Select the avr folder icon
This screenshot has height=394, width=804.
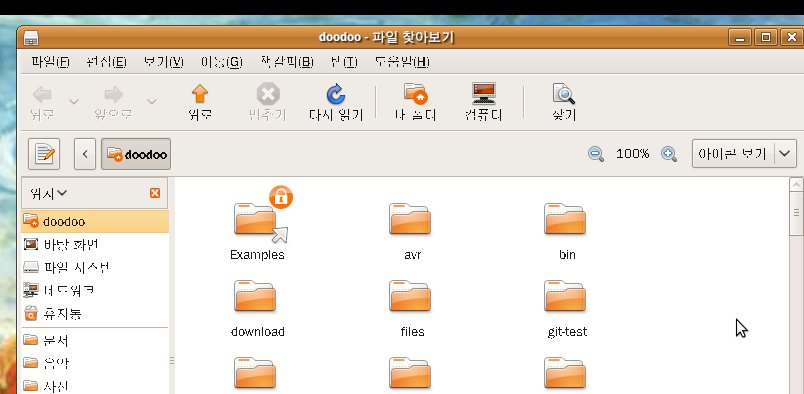410,219
